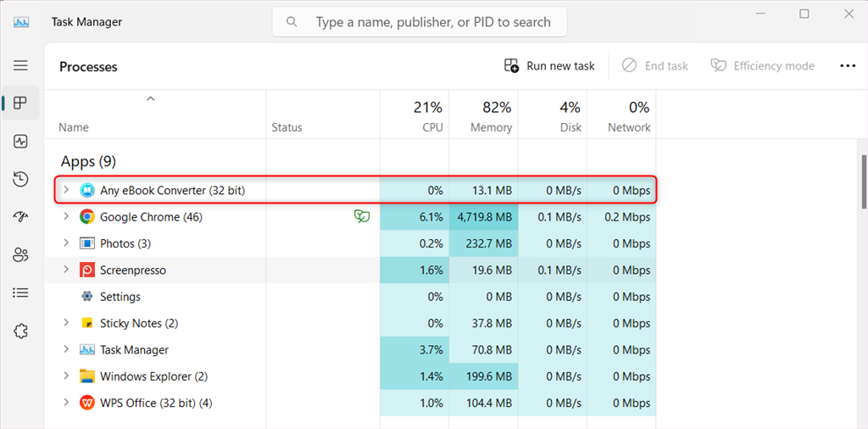Click the Windows Explorer folder icon

[87, 376]
